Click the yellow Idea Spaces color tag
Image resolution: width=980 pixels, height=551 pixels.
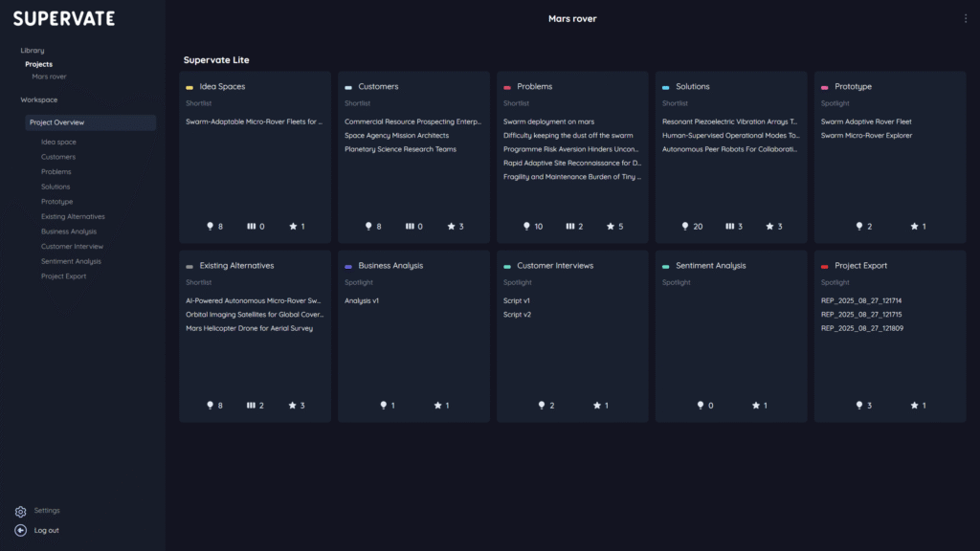189,87
